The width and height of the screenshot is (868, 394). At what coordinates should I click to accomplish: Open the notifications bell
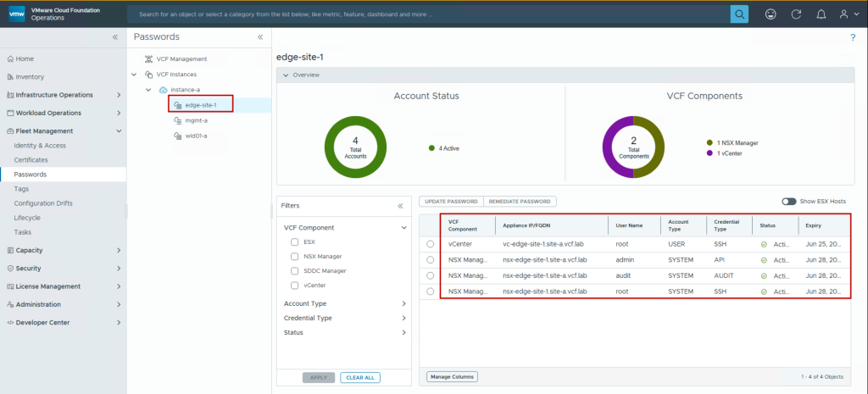[x=821, y=14]
